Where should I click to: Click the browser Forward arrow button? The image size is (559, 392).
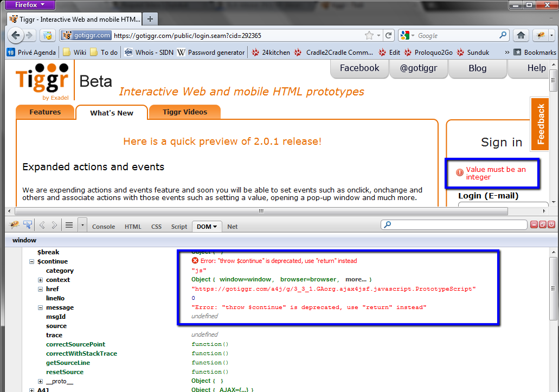pos(30,35)
